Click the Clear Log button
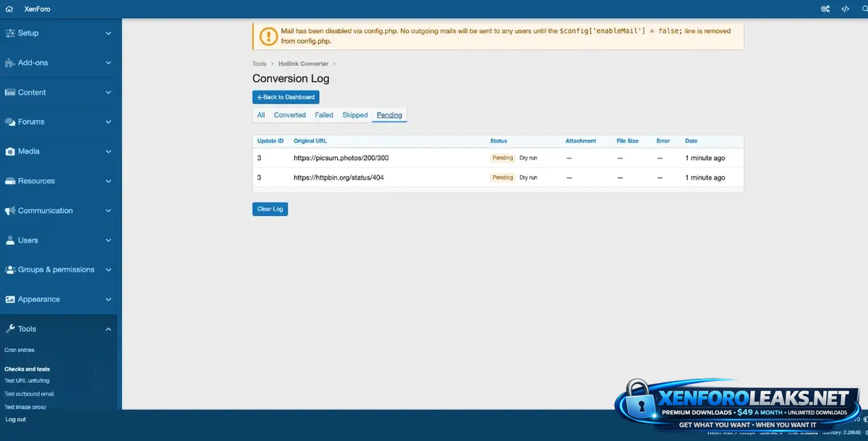Screen dimensions: 868x441 pyautogui.click(x=270, y=209)
